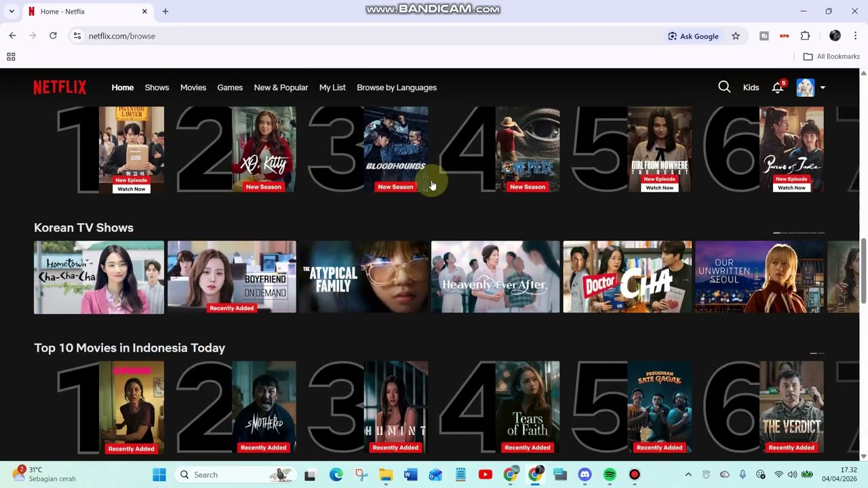Image resolution: width=868 pixels, height=488 pixels.
Task: Go back in browser history
Action: coord(12,36)
